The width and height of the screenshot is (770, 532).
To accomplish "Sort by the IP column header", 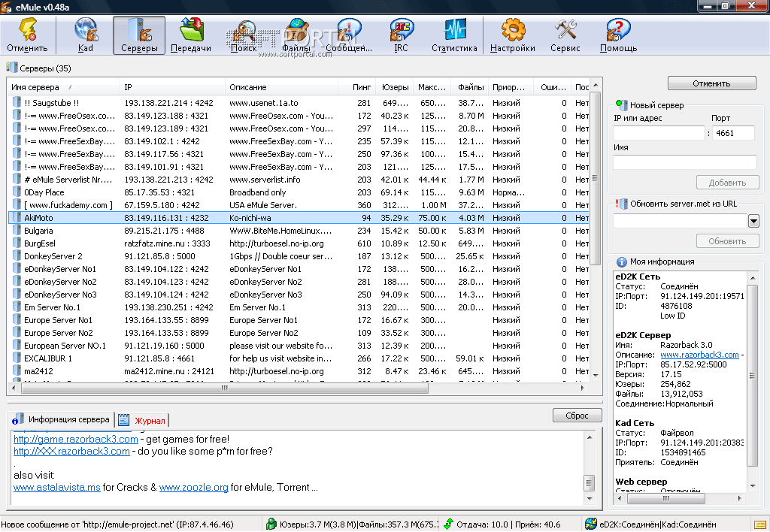I will [172, 87].
